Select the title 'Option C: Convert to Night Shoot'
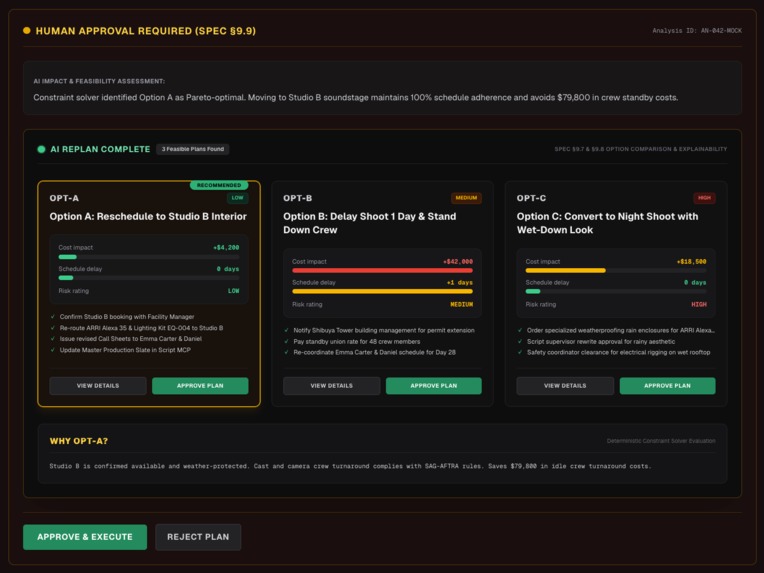764x573 pixels. click(x=608, y=223)
